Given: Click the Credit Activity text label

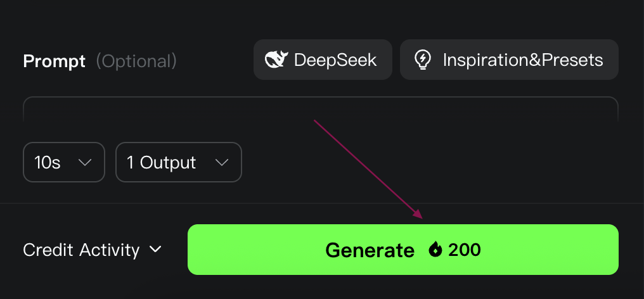Looking at the screenshot, I should (81, 250).
